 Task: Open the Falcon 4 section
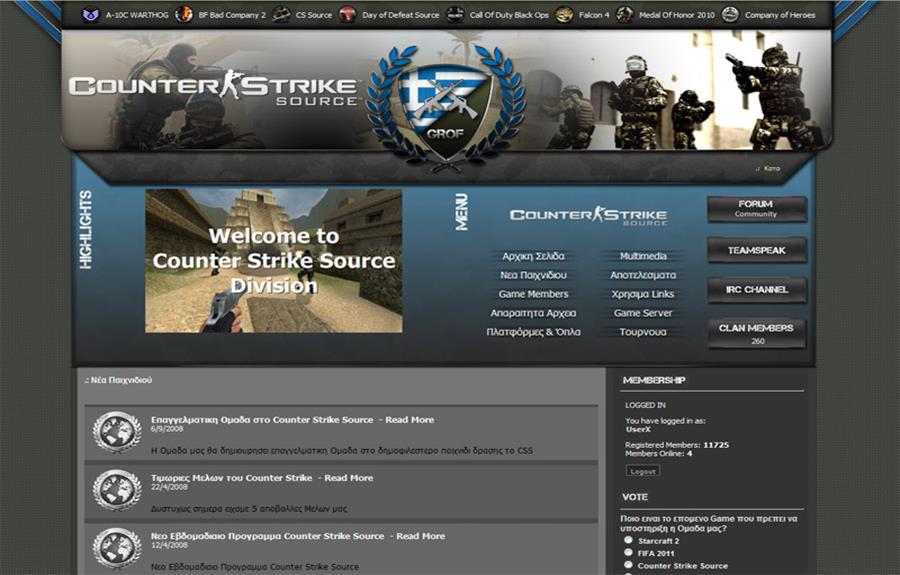click(x=594, y=15)
